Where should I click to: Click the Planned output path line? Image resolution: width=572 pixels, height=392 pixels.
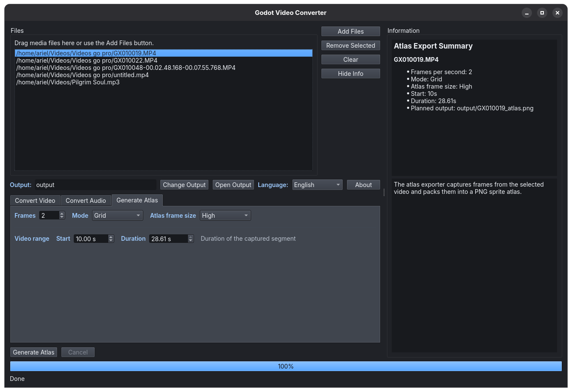[x=472, y=108]
